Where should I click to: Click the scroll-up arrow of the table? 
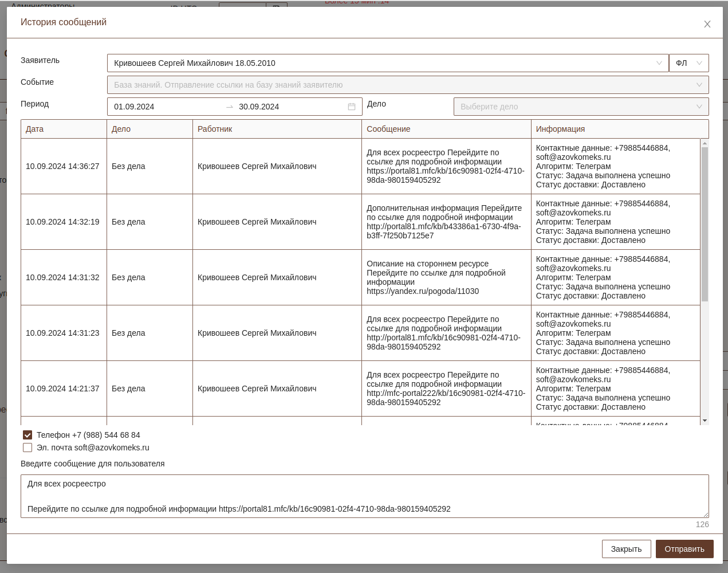(705, 143)
